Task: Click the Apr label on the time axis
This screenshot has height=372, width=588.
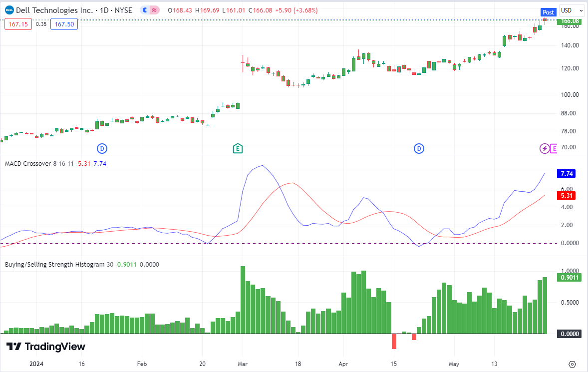Action: (x=343, y=364)
